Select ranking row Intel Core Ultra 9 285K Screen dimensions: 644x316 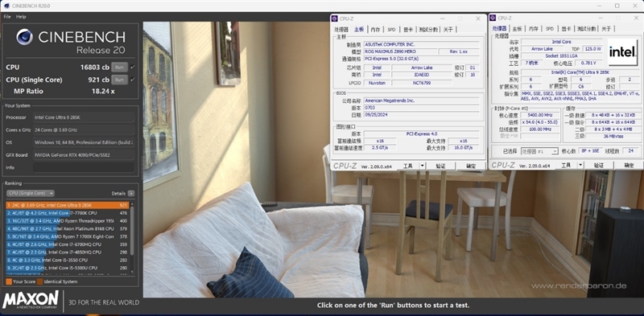point(68,205)
